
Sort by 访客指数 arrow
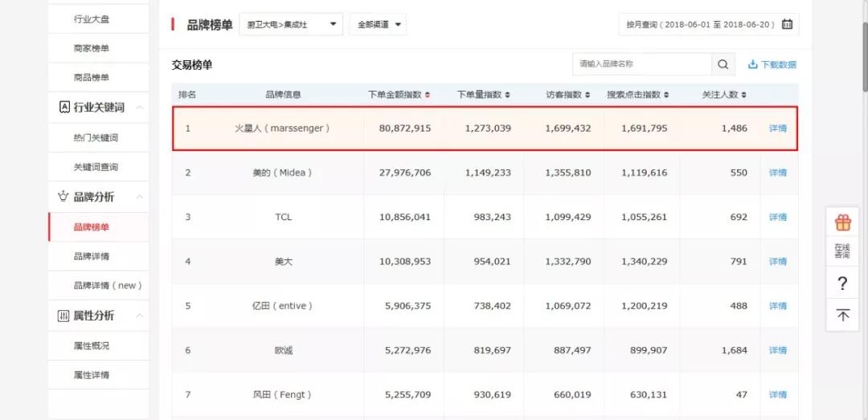[588, 96]
